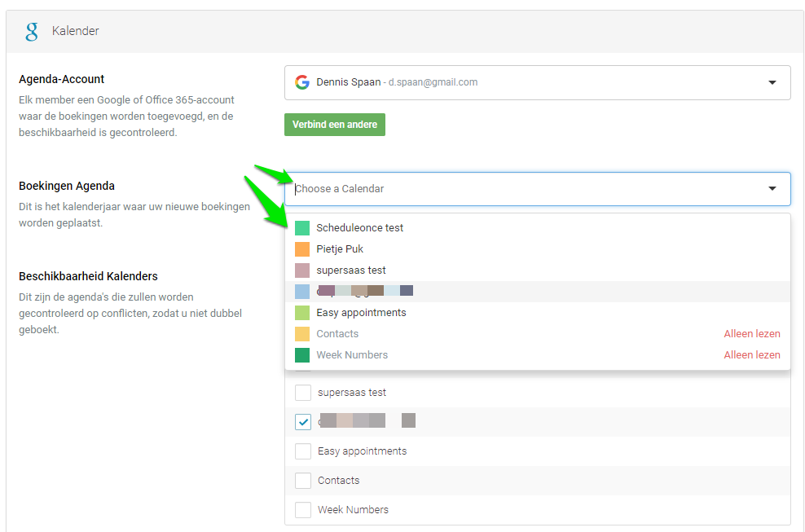Tick the Contacts availability checkbox
The image size is (805, 532).
coord(303,481)
